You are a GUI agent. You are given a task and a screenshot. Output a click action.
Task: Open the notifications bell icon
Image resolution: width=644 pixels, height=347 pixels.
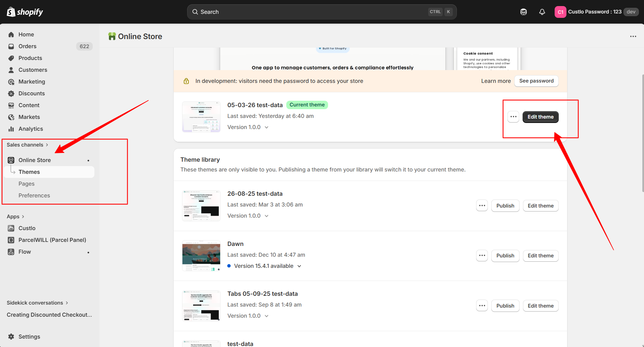(542, 12)
